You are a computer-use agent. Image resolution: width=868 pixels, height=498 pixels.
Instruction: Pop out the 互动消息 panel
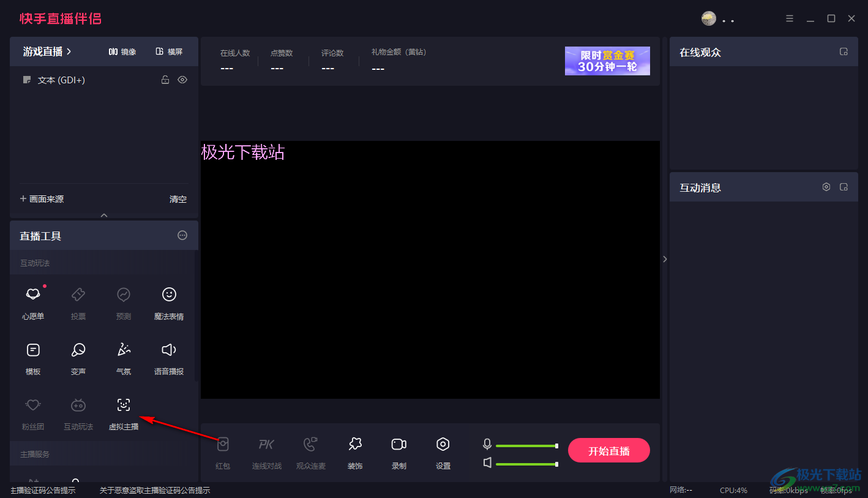coord(844,187)
